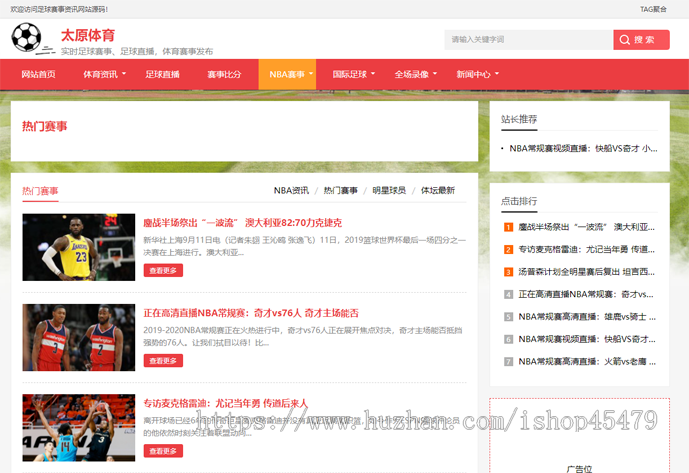Click the magnifier icon in search button
The image size is (689, 473).
(x=624, y=40)
